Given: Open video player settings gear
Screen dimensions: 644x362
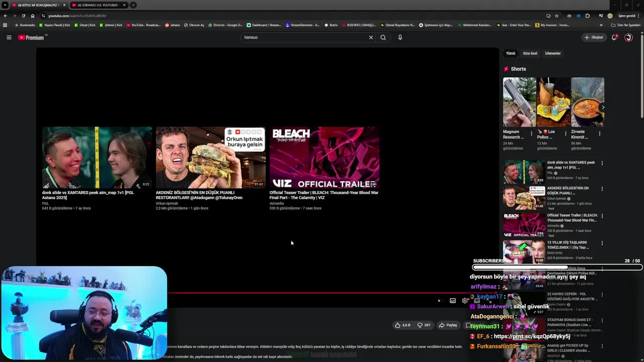Looking at the screenshot, I should click(x=465, y=301).
